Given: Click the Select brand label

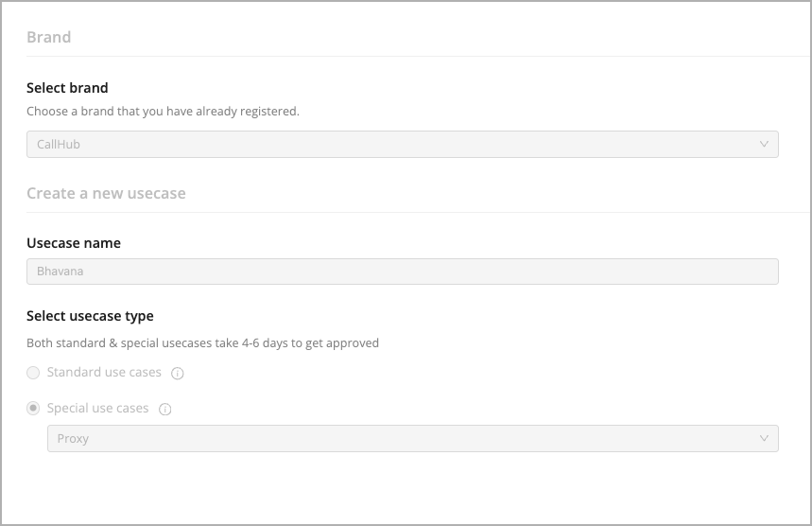Looking at the screenshot, I should (x=67, y=88).
